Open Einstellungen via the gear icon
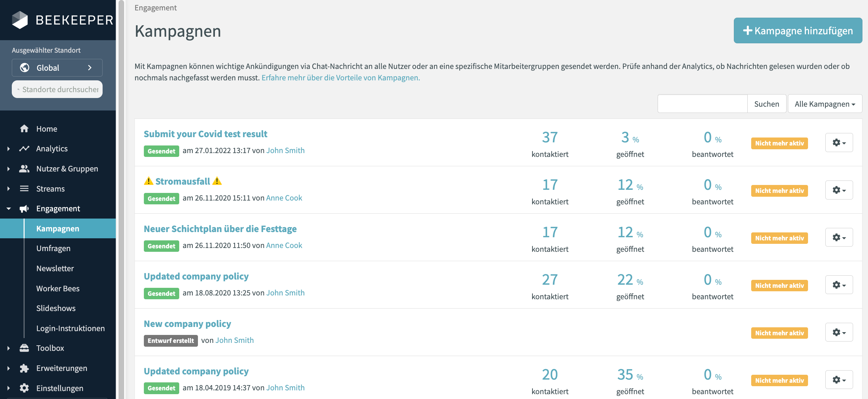The image size is (868, 399). tap(24, 388)
